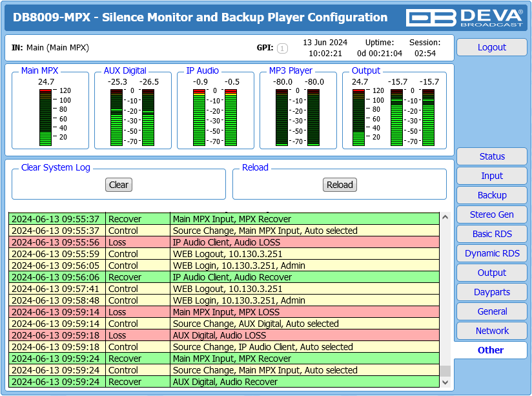The image size is (532, 396).
Task: Click the clock time '10:02:21'
Action: click(x=325, y=54)
